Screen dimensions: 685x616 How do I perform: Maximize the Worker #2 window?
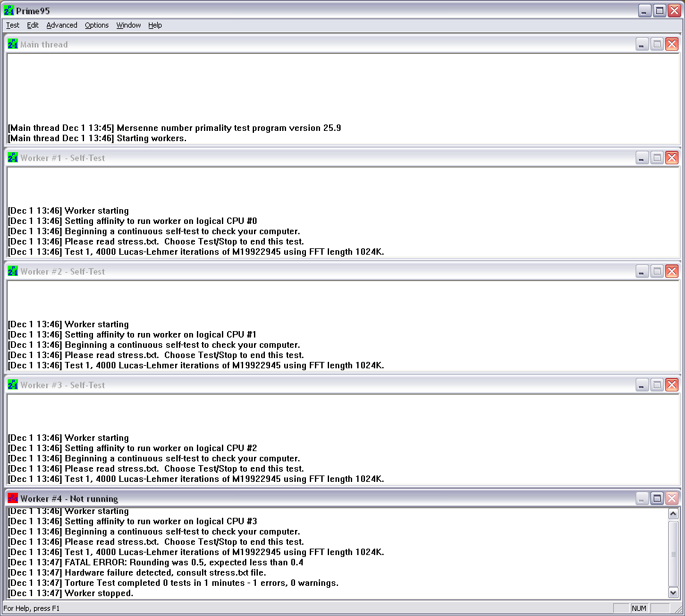(x=657, y=271)
